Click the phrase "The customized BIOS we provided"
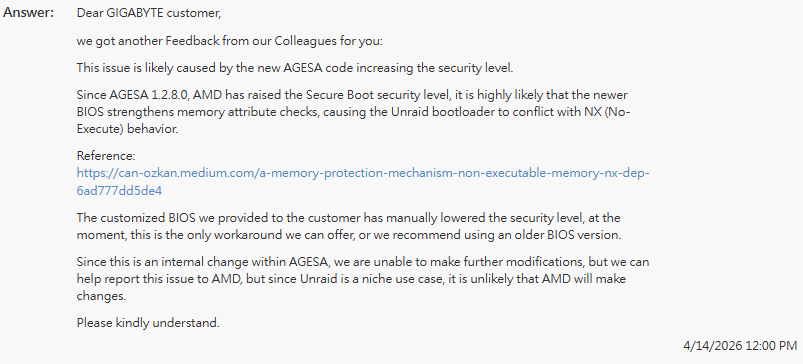803x364 pixels. point(168,218)
